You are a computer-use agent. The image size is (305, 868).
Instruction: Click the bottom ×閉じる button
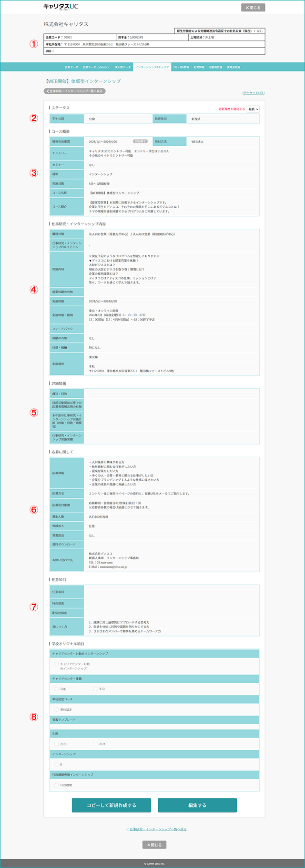click(x=154, y=845)
